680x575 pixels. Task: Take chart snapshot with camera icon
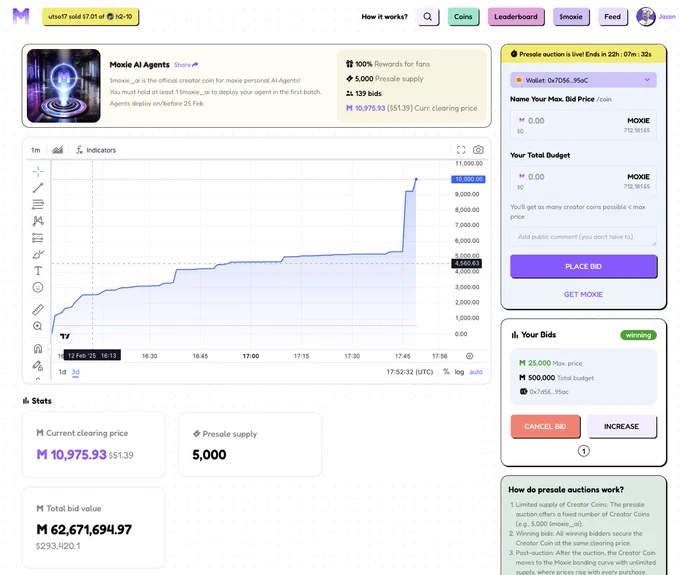[x=478, y=150]
